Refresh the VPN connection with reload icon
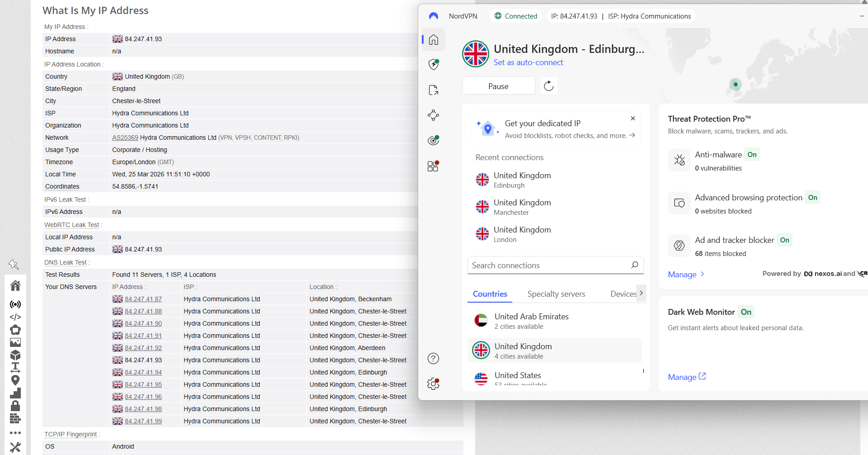 coord(548,85)
